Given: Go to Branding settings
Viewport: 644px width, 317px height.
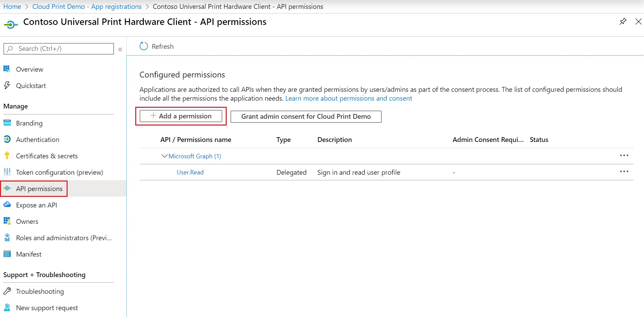Looking at the screenshot, I should (x=29, y=123).
